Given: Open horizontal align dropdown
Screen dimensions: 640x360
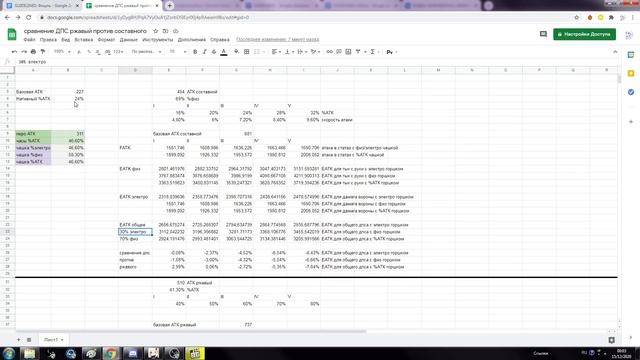Looking at the screenshot, I should click(x=276, y=52).
